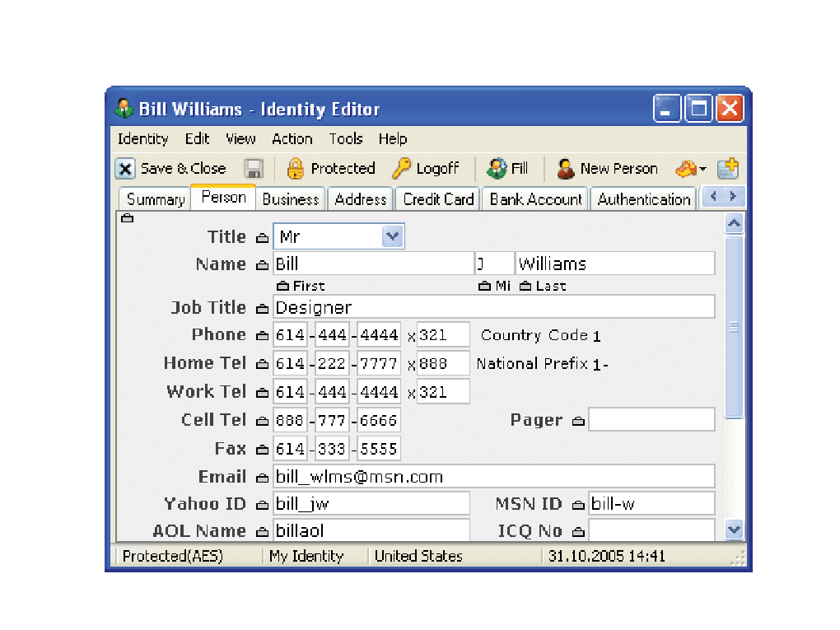The height and width of the screenshot is (630, 840).
Task: Click the AOL Name field with billaol
Action: (371, 530)
